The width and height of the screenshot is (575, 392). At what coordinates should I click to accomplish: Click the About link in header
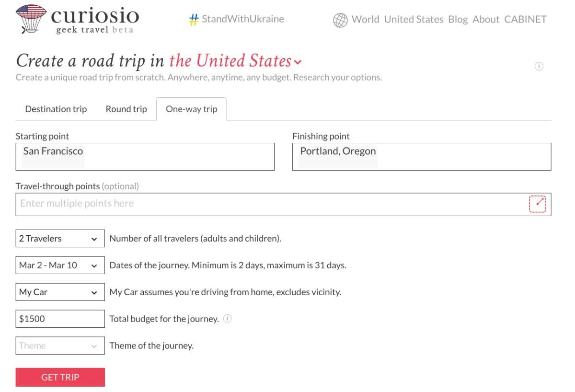click(486, 20)
